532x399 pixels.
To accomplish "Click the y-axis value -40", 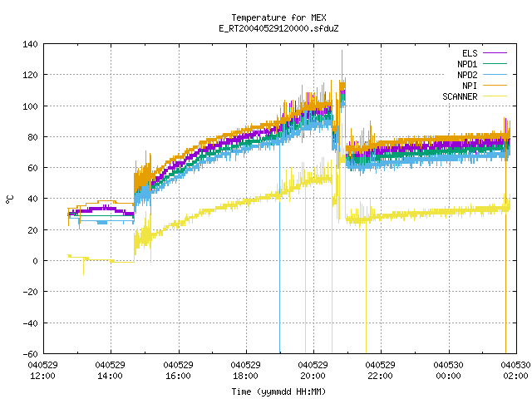I will point(30,323).
